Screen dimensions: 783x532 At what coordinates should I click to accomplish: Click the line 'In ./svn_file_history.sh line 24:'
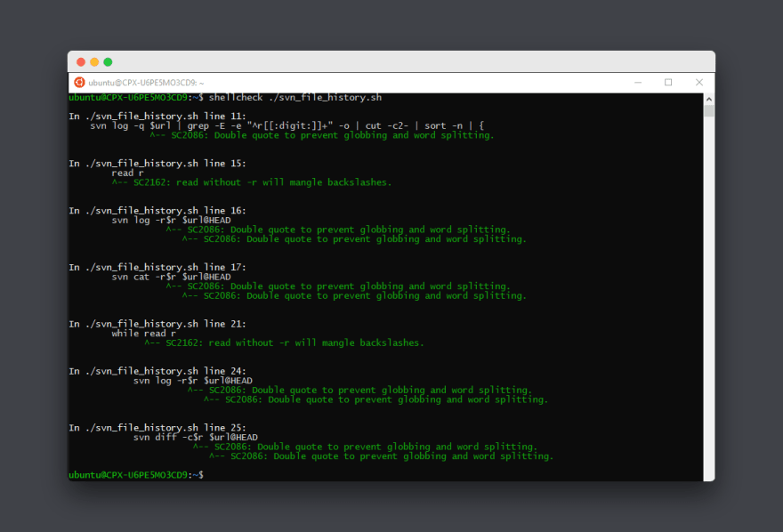coord(157,371)
